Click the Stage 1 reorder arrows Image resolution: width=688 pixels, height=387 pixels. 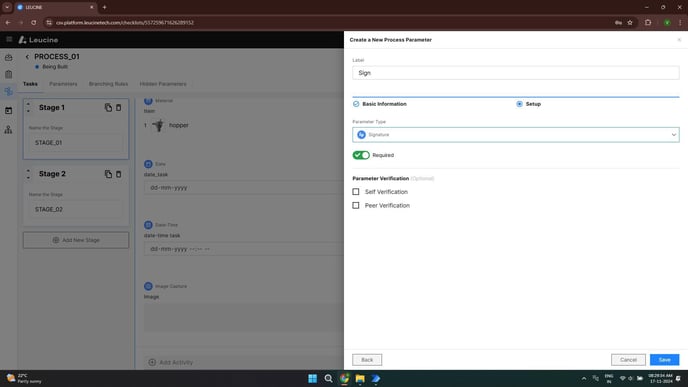pyautogui.click(x=29, y=108)
